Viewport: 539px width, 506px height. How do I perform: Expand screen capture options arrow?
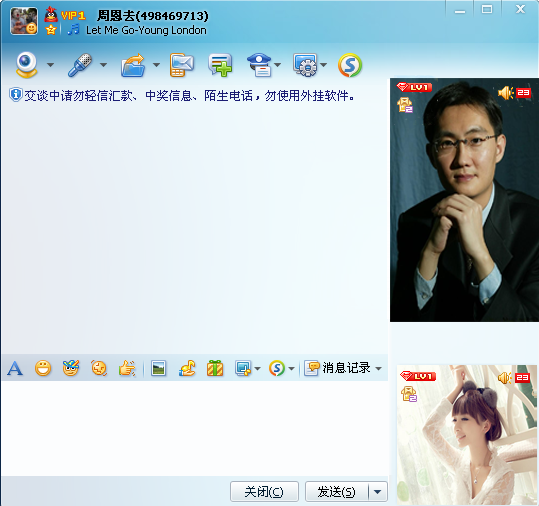point(257,369)
